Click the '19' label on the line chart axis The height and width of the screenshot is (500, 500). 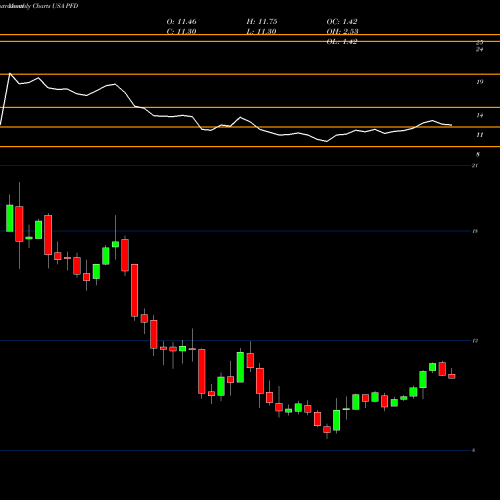(x=479, y=82)
